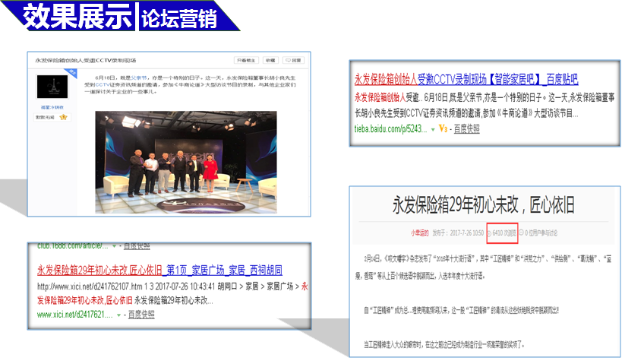Click the 只看楼主 button in the forum post

246,60
